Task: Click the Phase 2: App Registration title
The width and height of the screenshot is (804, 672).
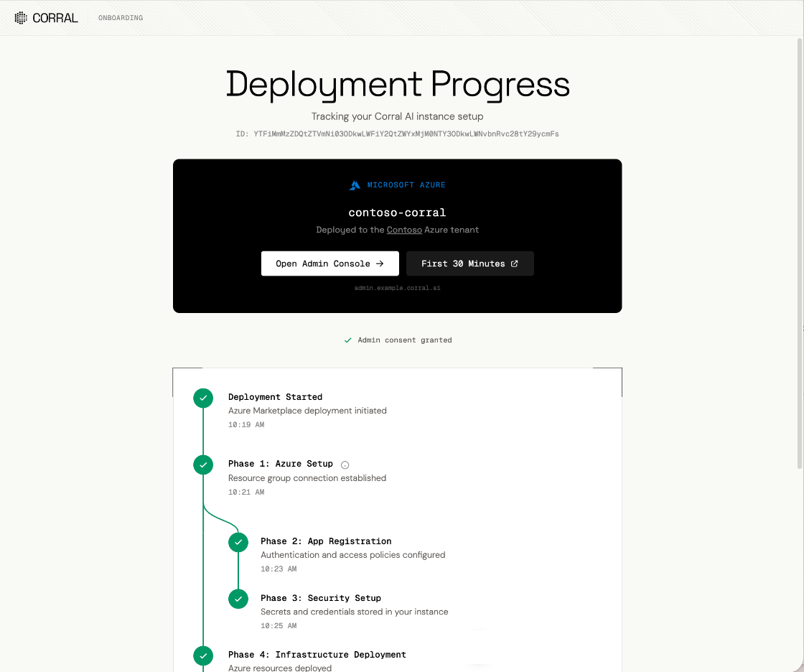Action: pyautogui.click(x=326, y=541)
